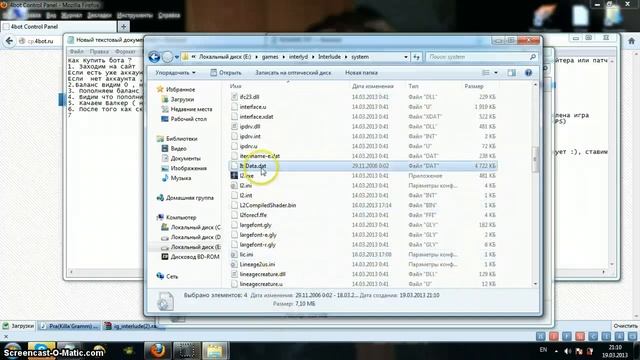The height and width of the screenshot is (360, 640).
Task: Click the games segment in address breadcrumb
Action: click(x=270, y=57)
